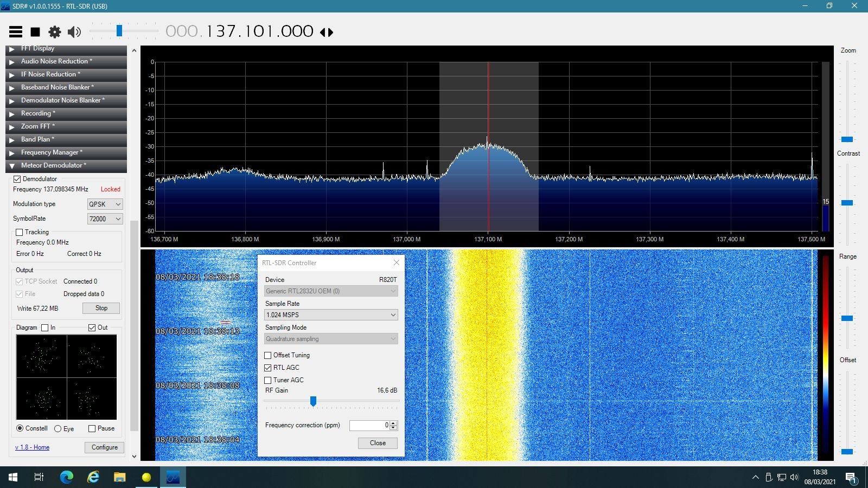Expand the Recording panel section
Screen dimensions: 868x488
coord(66,113)
